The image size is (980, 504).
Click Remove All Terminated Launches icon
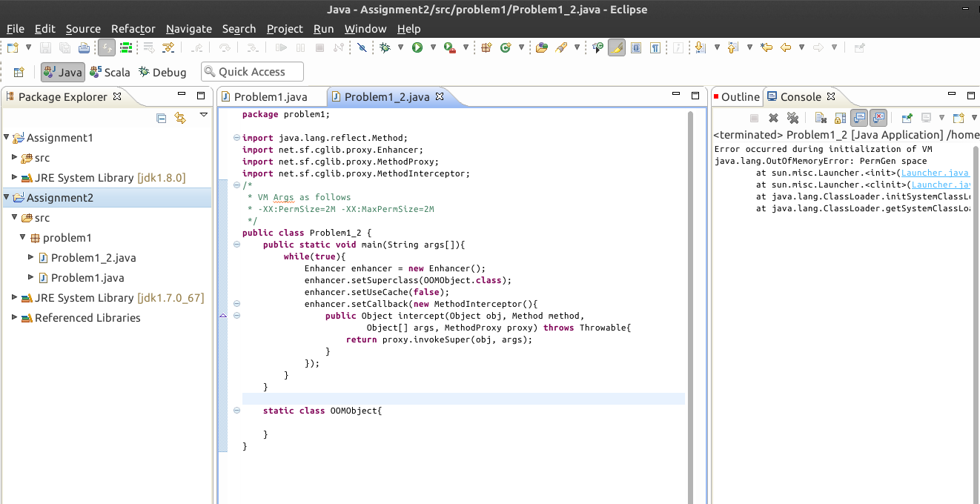pyautogui.click(x=793, y=118)
